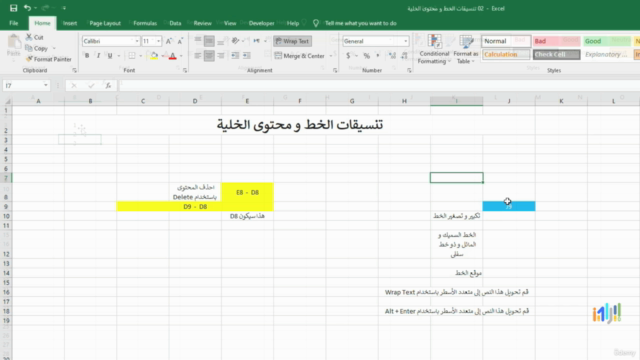The image size is (640, 360).
Task: Toggle Center horizontal alignment
Action: pos(209,56)
